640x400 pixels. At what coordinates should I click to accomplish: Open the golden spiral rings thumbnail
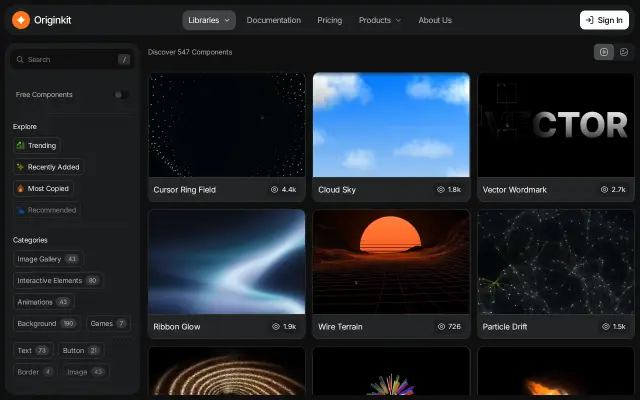click(227, 371)
